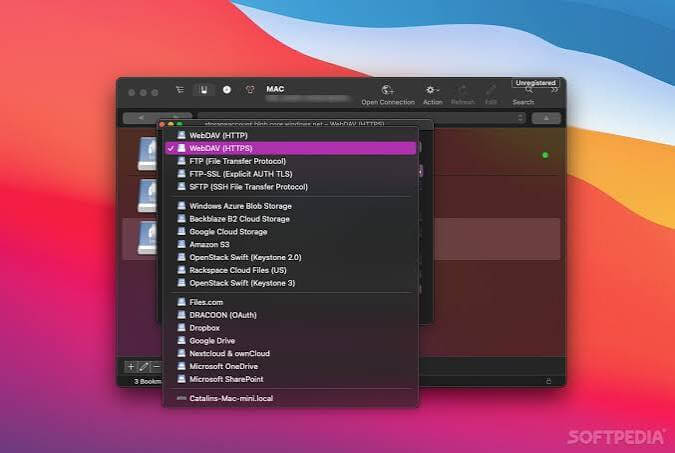Screen dimensions: 675x453
Task: Select OpenStack Swift (Keystone 2.0)
Action: 291,258
